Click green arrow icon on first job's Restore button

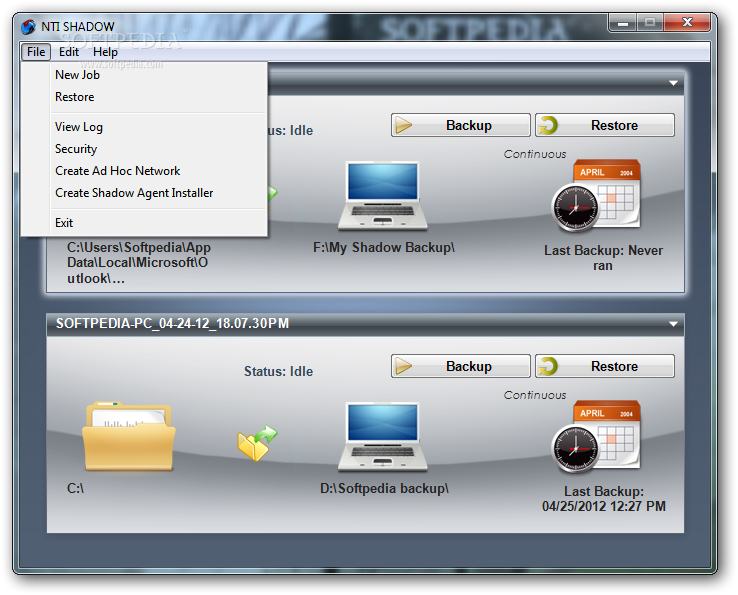coord(548,125)
